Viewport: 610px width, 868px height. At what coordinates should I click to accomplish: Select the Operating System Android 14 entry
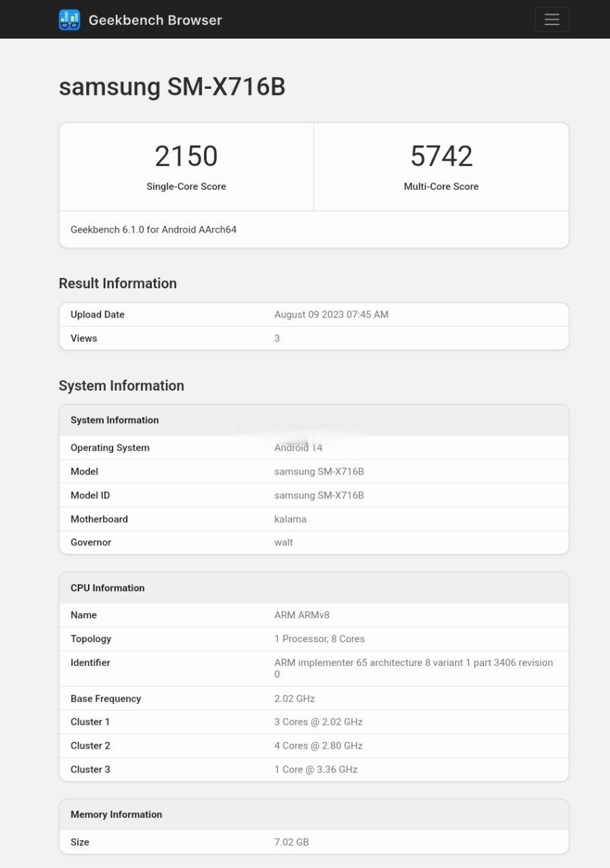tap(313, 448)
